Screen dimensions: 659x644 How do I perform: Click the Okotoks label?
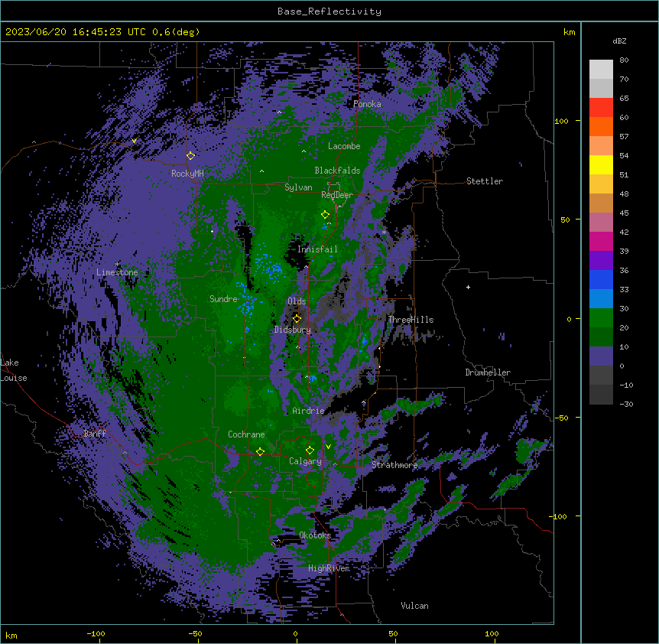coord(315,535)
